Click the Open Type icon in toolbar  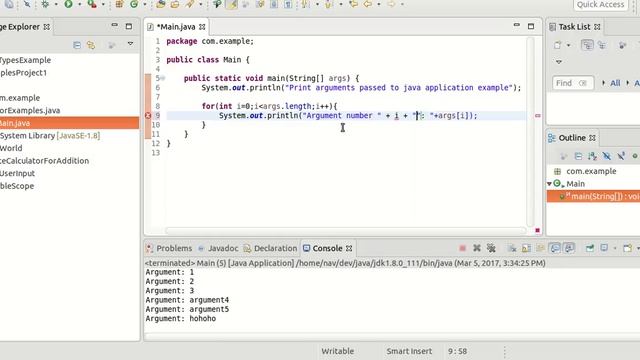(x=161, y=4)
